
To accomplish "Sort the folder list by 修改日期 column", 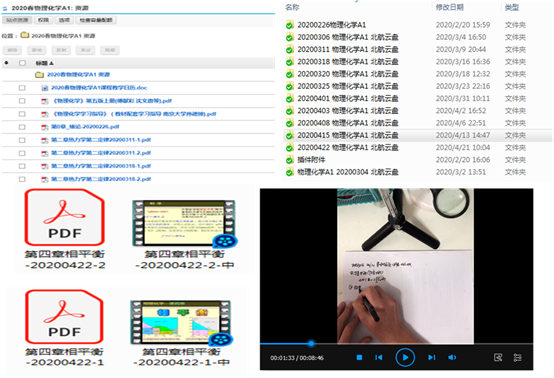I will [x=449, y=7].
